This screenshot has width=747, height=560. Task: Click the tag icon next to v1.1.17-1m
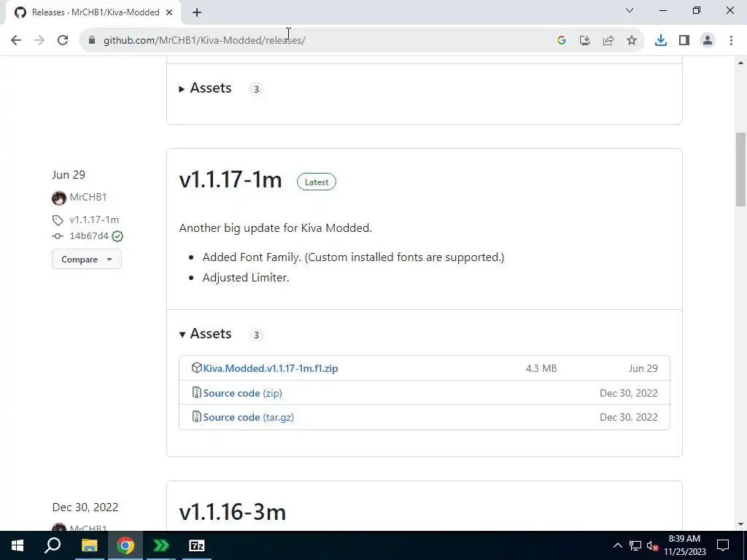(x=58, y=220)
